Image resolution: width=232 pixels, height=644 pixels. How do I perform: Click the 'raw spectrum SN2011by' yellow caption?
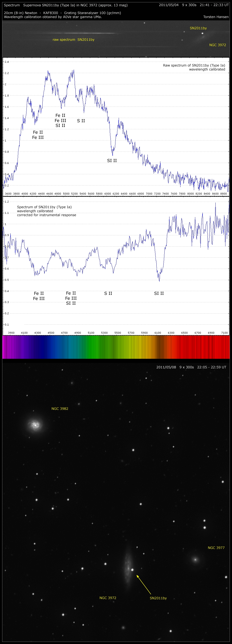(x=73, y=40)
